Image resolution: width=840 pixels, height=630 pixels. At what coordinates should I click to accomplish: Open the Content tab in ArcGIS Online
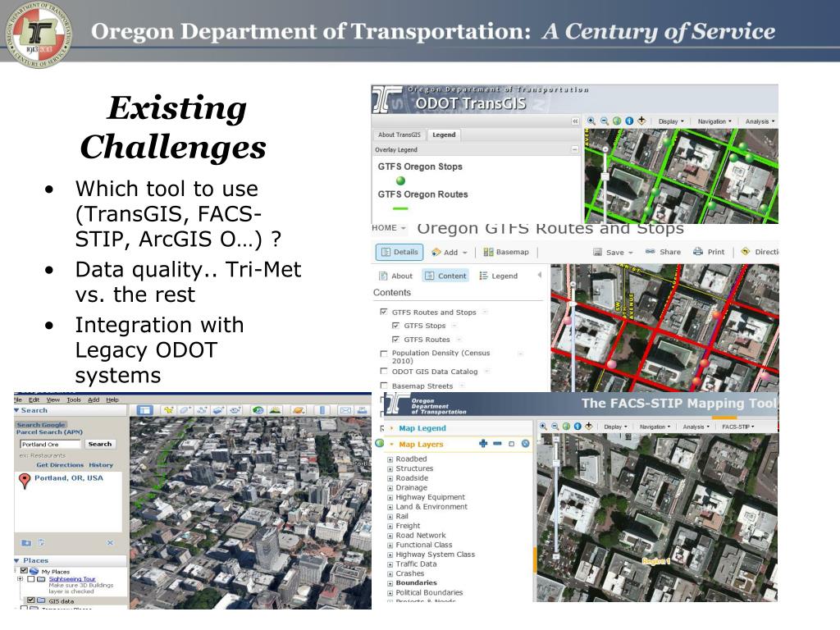445,276
